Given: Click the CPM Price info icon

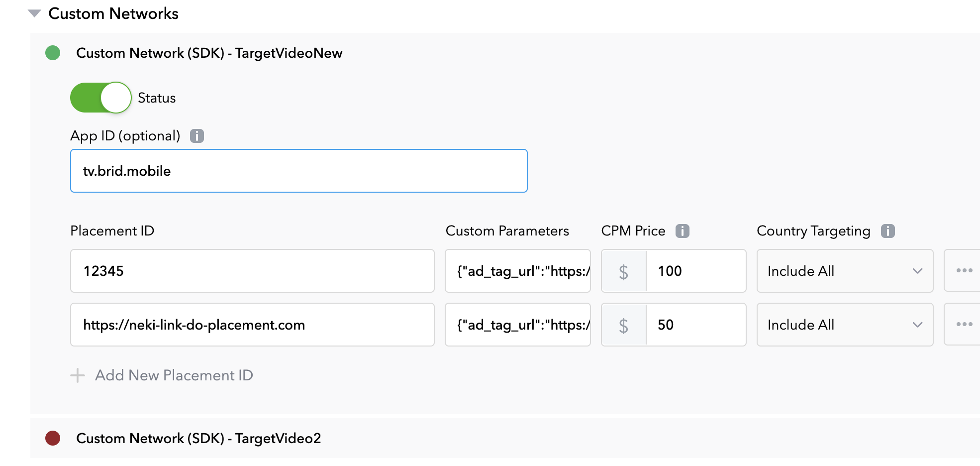Looking at the screenshot, I should coord(682,231).
